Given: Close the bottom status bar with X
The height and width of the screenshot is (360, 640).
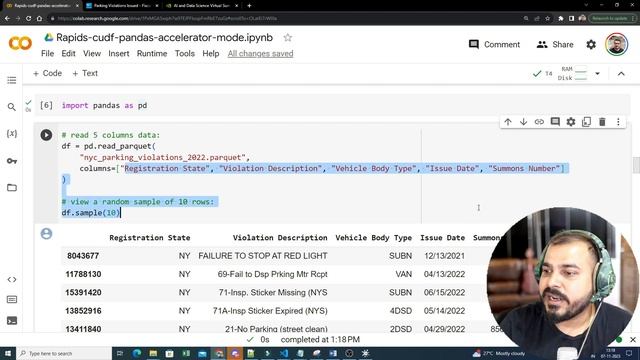Looking at the screenshot, I should [x=633, y=340].
